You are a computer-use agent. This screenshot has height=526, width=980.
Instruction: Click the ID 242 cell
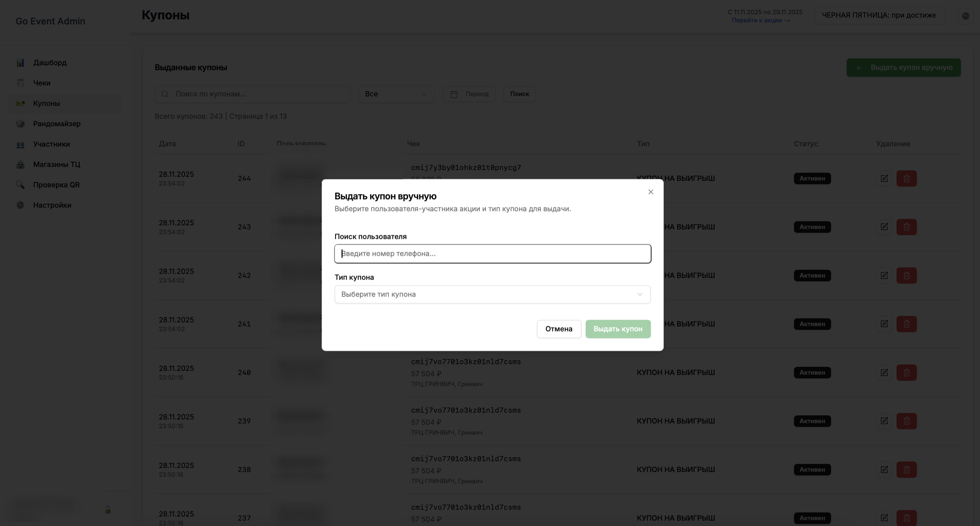click(244, 275)
